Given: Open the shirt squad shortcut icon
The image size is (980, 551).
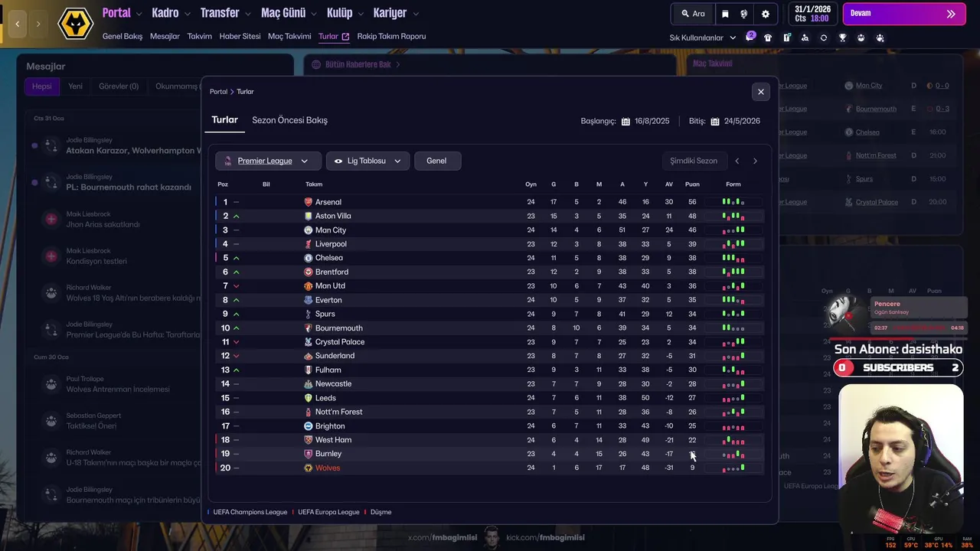Looking at the screenshot, I should pyautogui.click(x=768, y=37).
